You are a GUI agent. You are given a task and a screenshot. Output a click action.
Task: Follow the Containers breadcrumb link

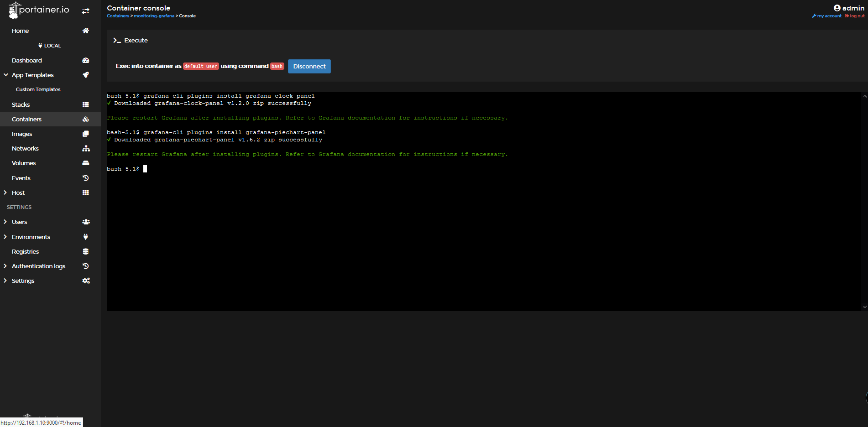pos(118,16)
